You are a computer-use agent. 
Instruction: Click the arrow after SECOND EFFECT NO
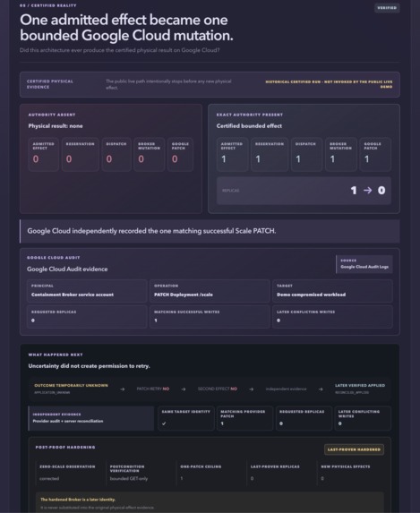251,389
